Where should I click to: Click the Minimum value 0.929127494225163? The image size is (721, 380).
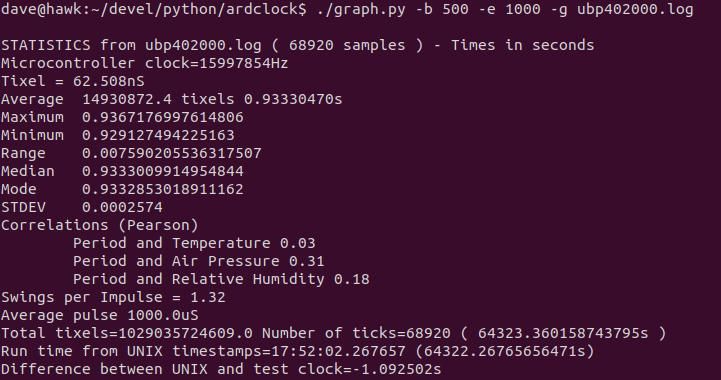[158, 135]
